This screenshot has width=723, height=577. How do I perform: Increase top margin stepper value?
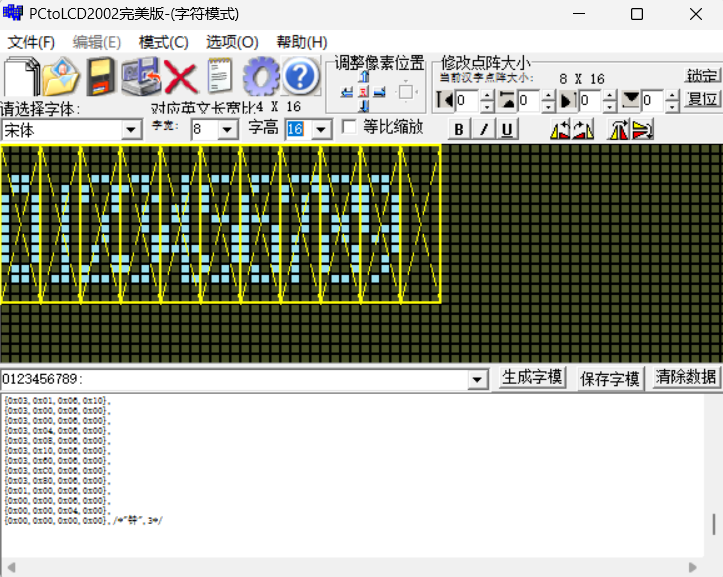(548, 95)
